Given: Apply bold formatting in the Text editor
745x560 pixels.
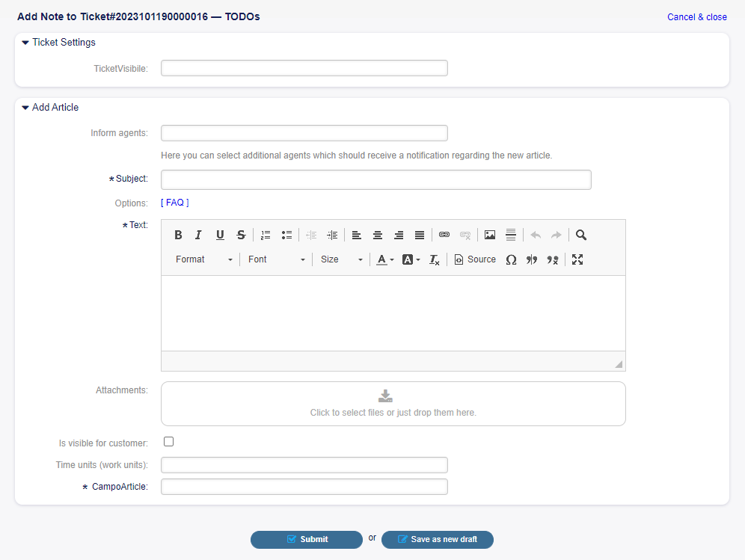Looking at the screenshot, I should tap(178, 235).
